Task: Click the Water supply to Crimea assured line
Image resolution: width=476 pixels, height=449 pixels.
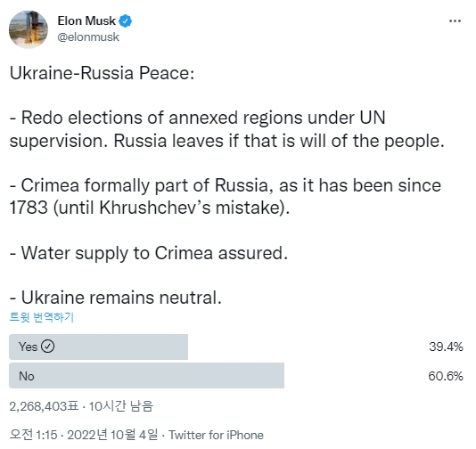Action: (x=149, y=254)
